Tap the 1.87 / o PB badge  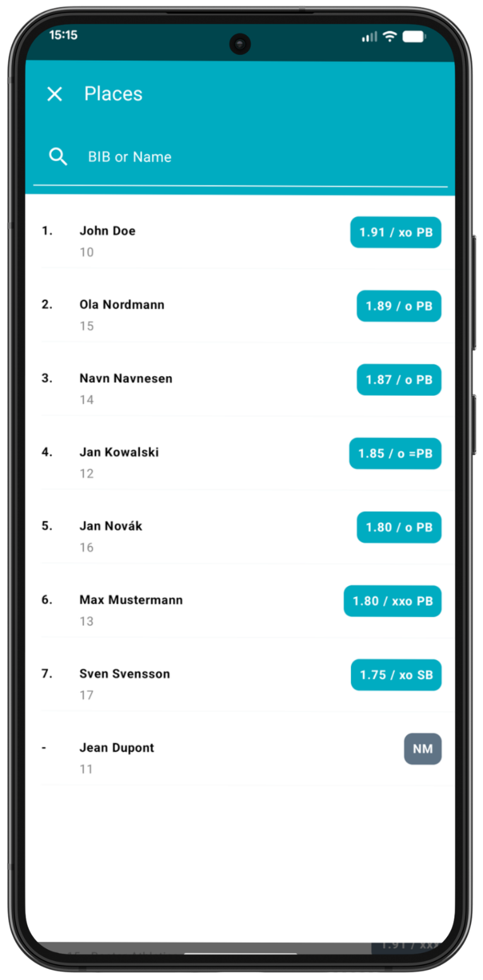[398, 380]
